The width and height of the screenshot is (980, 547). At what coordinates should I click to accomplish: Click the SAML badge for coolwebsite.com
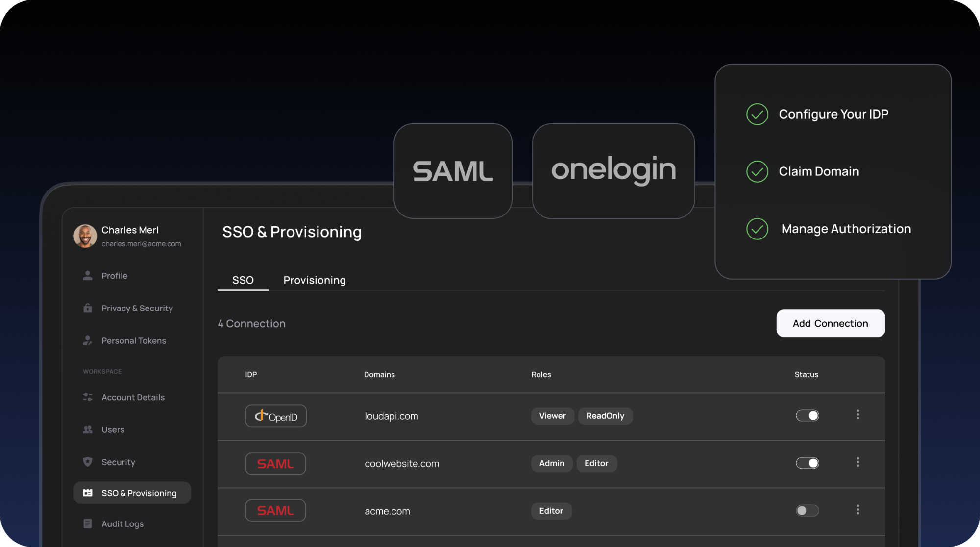tap(275, 464)
